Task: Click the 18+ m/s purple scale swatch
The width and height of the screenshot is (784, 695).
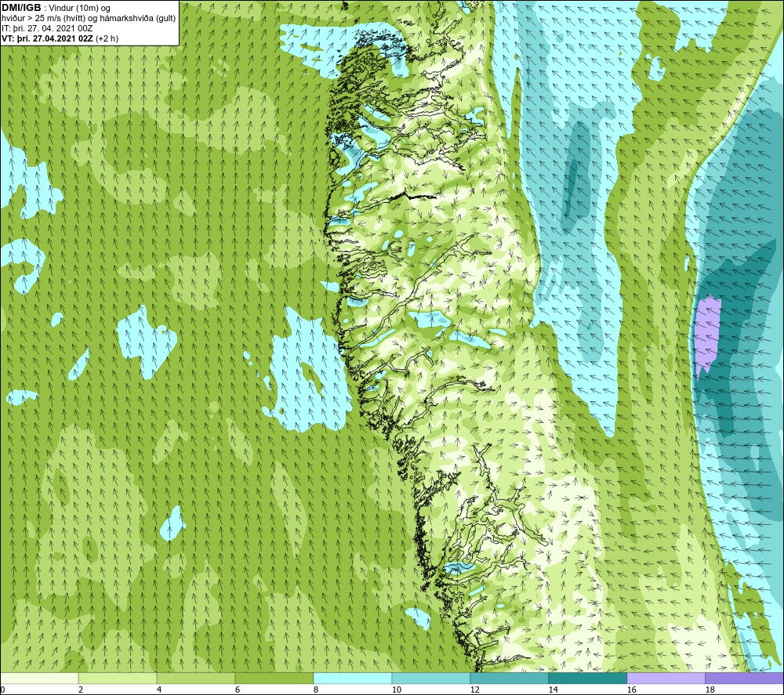Action: 744,678
